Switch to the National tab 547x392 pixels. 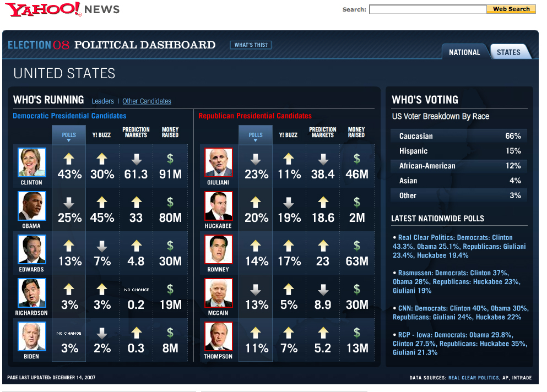(x=464, y=52)
